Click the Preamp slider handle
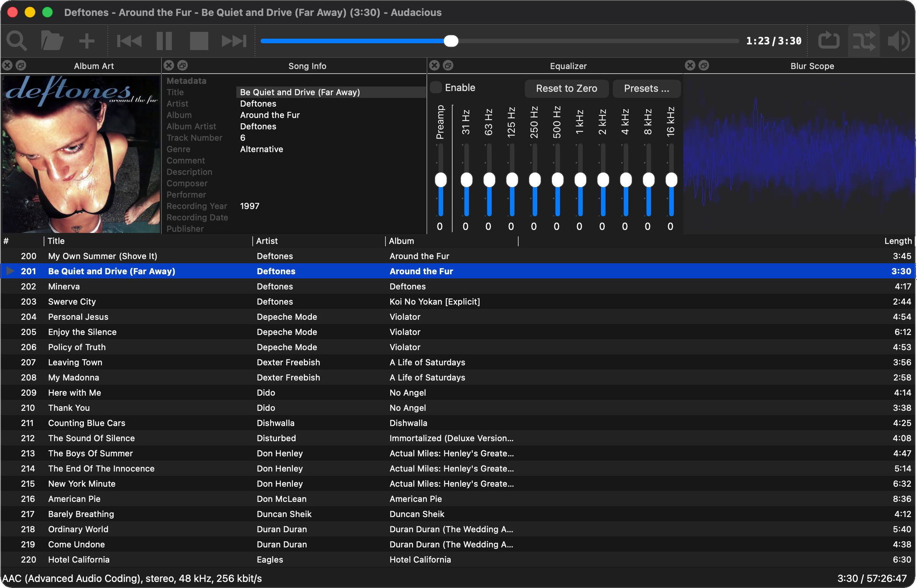The image size is (917, 588). [441, 180]
